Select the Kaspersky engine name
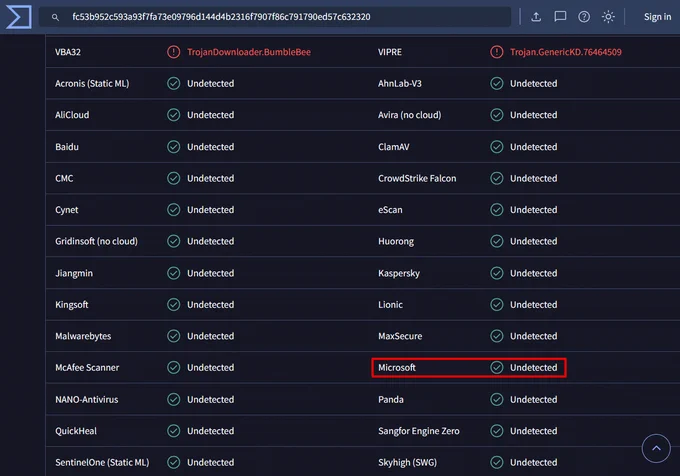 click(x=399, y=273)
